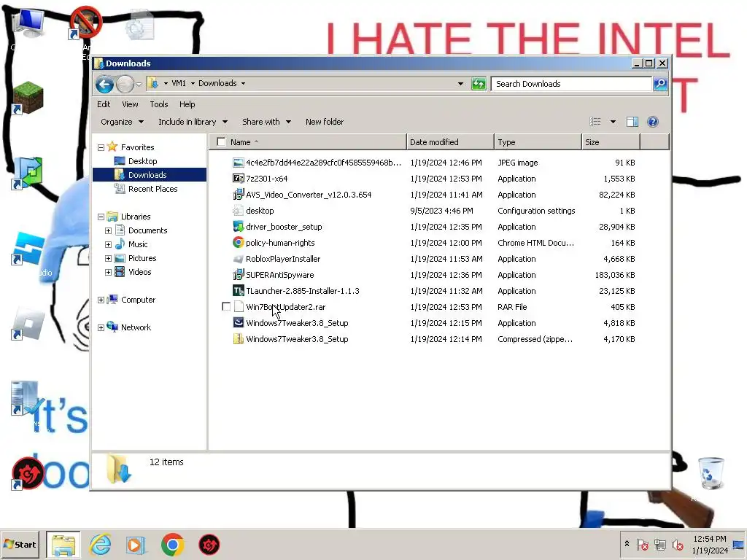
Task: Expand the Pictures library node
Action: pos(108,258)
